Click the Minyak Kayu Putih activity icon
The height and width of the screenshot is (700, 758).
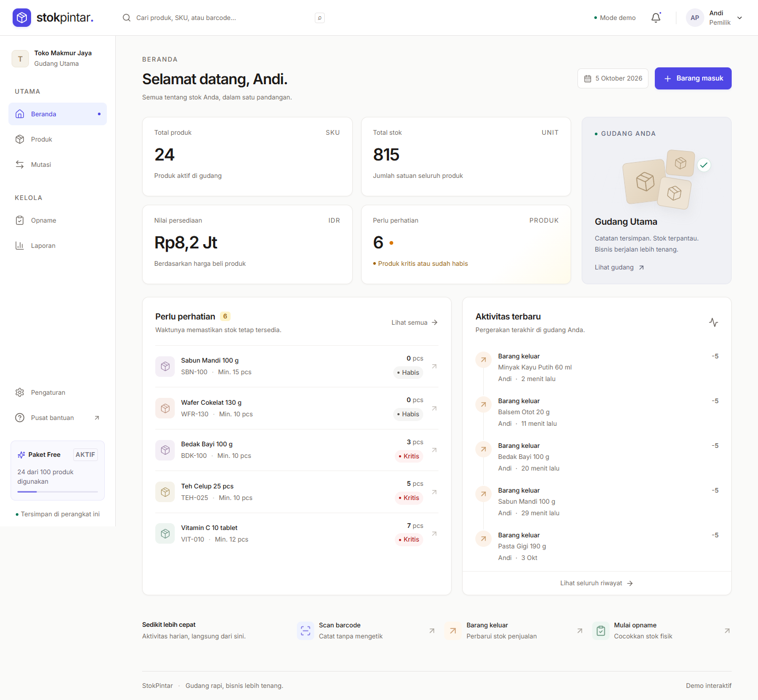tap(483, 360)
